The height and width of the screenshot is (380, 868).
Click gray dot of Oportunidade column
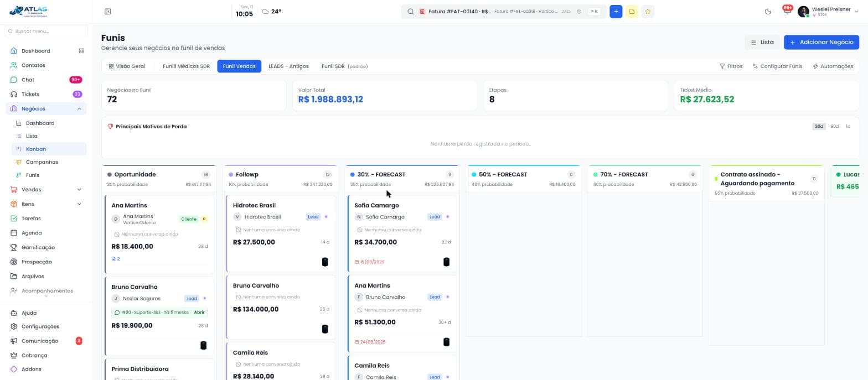click(x=110, y=175)
